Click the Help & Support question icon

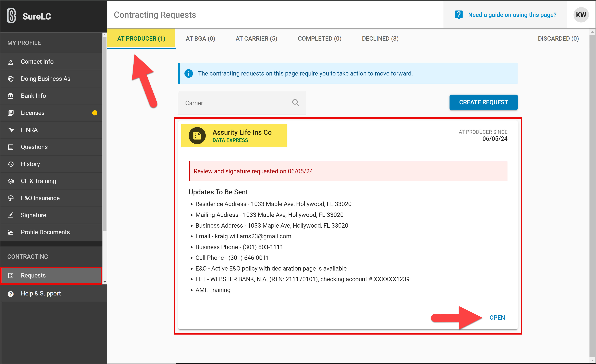click(11, 294)
